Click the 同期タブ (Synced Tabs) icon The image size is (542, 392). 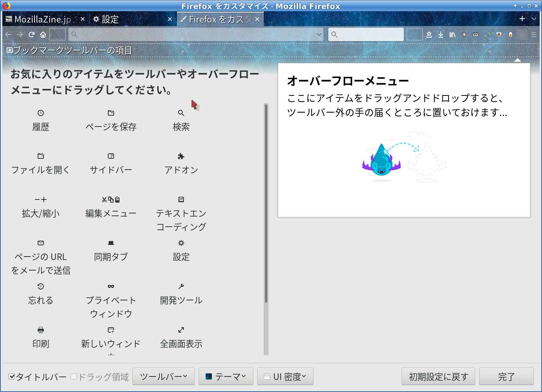pyautogui.click(x=111, y=243)
